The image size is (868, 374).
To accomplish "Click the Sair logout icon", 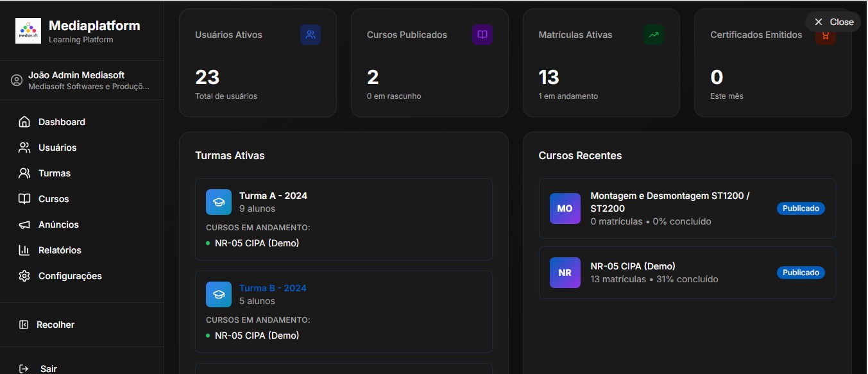I will [24, 369].
